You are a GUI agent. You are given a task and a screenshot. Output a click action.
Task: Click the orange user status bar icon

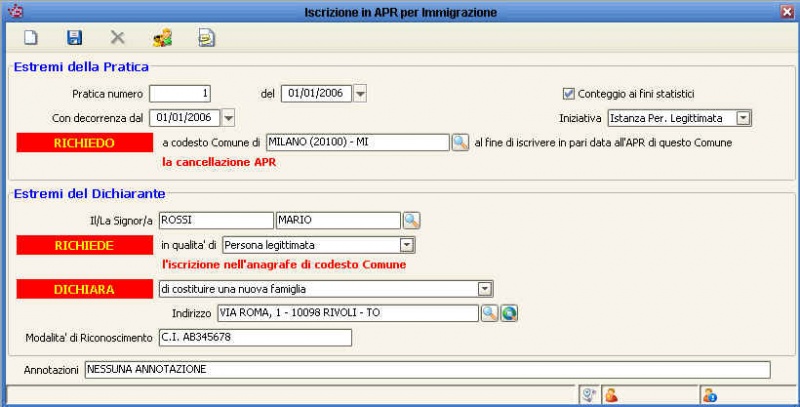(x=611, y=395)
